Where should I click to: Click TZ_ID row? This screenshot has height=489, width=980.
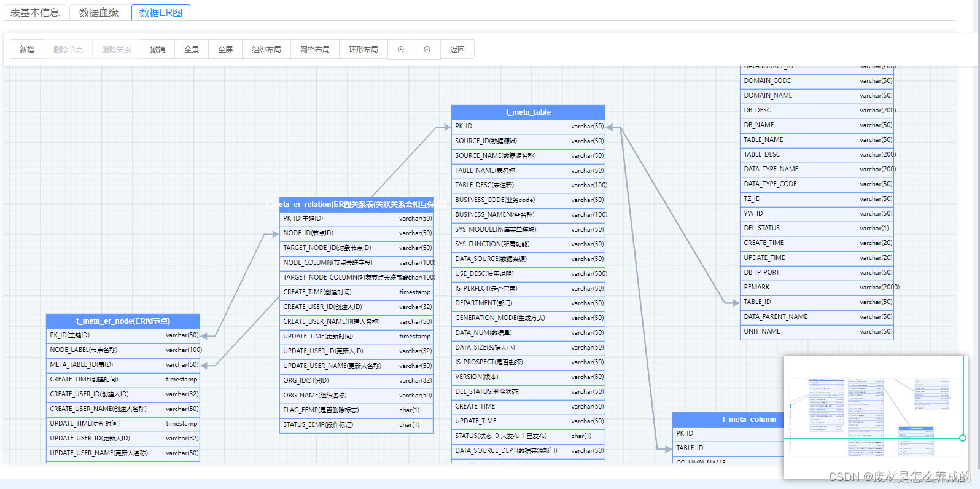[x=817, y=199]
